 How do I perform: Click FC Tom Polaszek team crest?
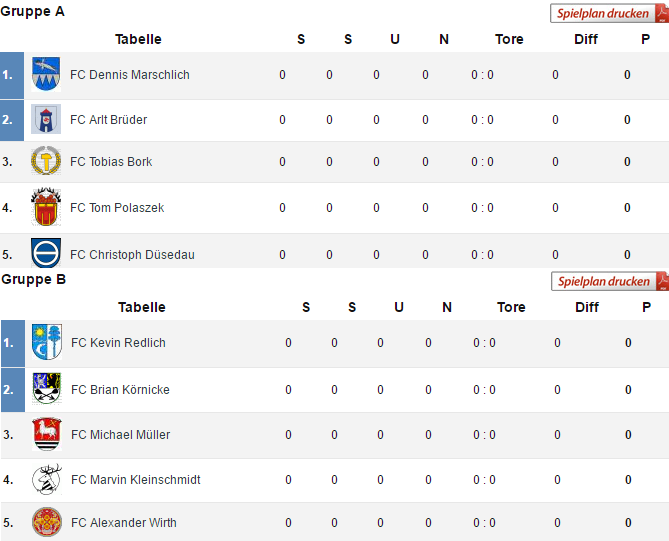point(46,208)
